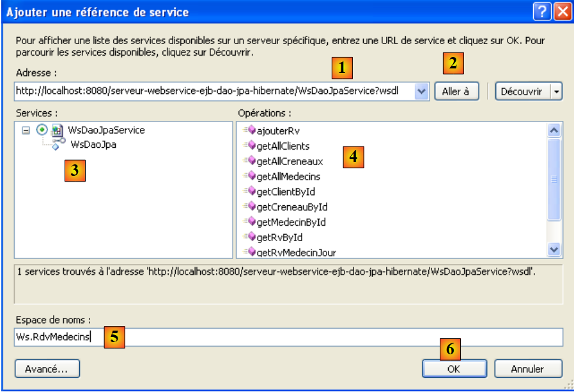Collapse the WsDaoJpaService tree node
Image resolution: width=574 pixels, height=392 pixels.
point(26,130)
